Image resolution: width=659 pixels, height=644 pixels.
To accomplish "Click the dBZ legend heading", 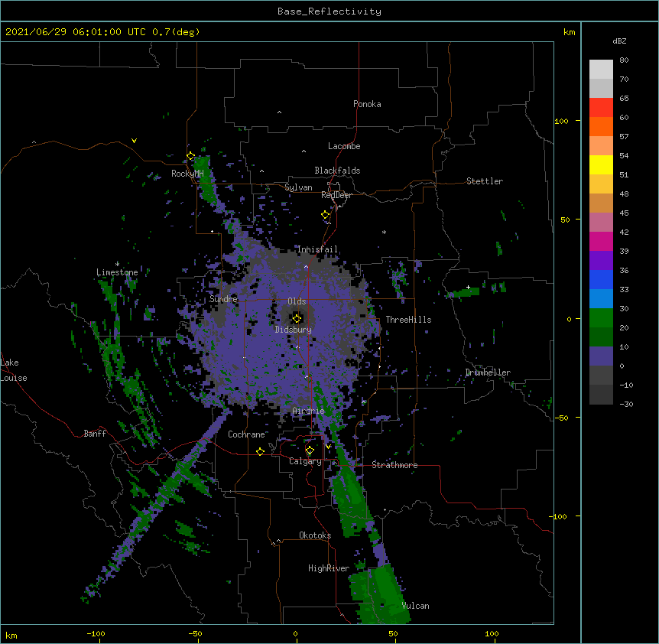I will (x=619, y=41).
